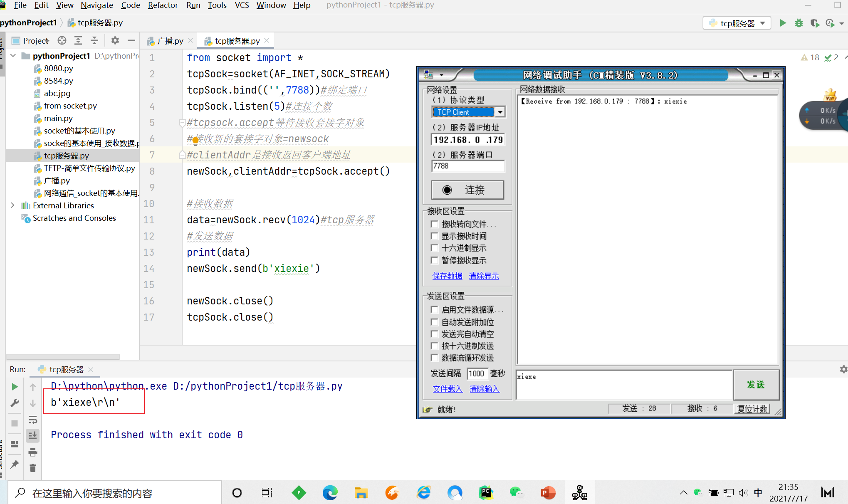Enable 十六进制显示 checkbox

coord(435,248)
